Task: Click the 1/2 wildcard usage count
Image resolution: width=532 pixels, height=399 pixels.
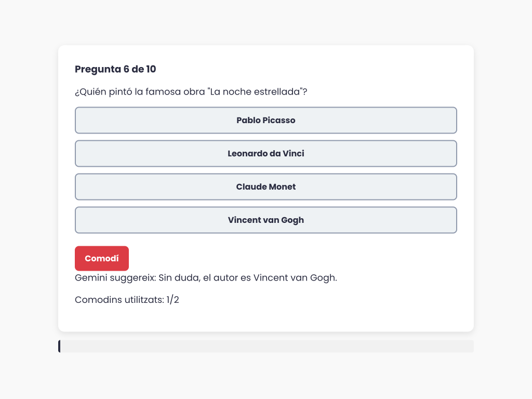Action: click(x=173, y=300)
